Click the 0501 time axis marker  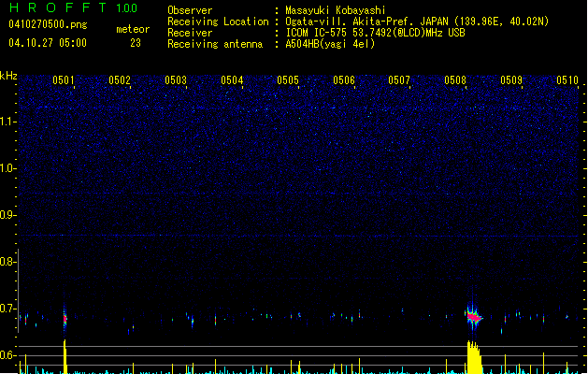64,80
